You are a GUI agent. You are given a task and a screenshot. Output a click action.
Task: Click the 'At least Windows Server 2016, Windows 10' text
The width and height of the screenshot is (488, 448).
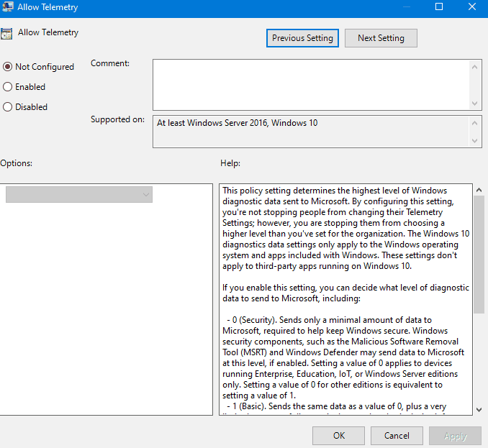[x=237, y=123]
